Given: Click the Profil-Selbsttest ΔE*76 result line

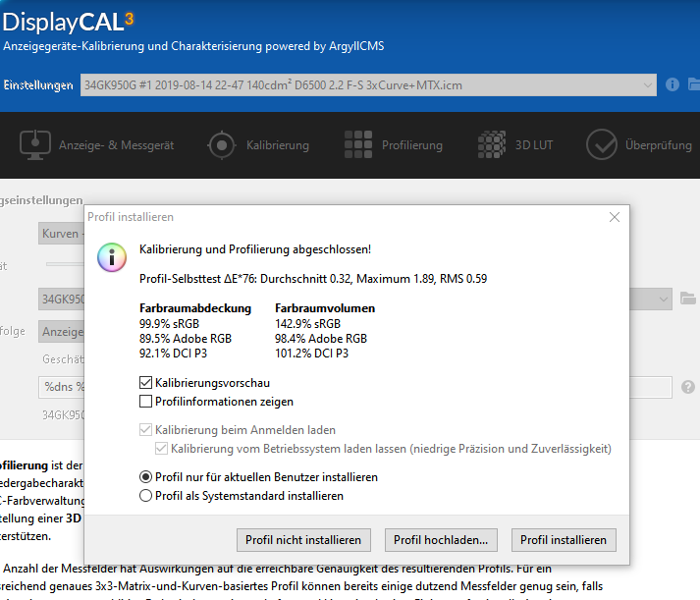Looking at the screenshot, I should click(313, 279).
